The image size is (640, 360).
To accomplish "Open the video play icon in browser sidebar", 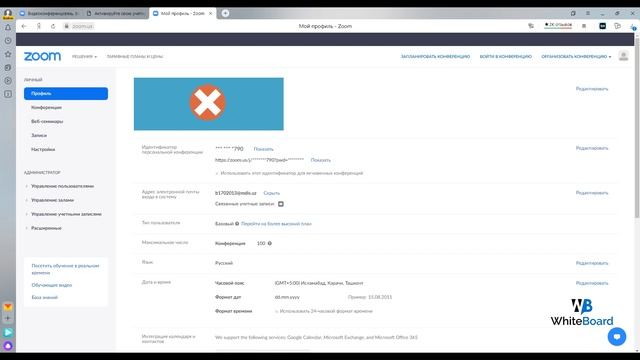I will point(8,81).
